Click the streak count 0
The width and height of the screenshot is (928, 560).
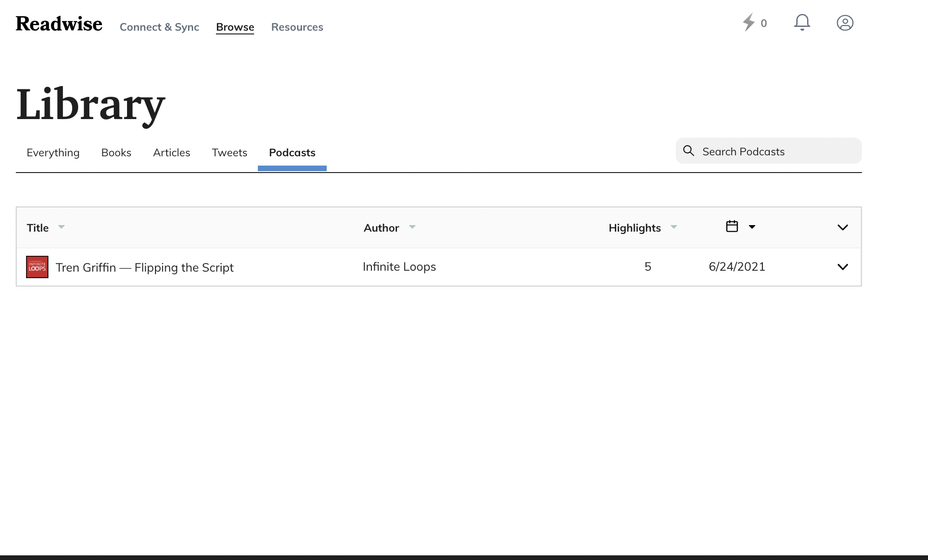[764, 23]
